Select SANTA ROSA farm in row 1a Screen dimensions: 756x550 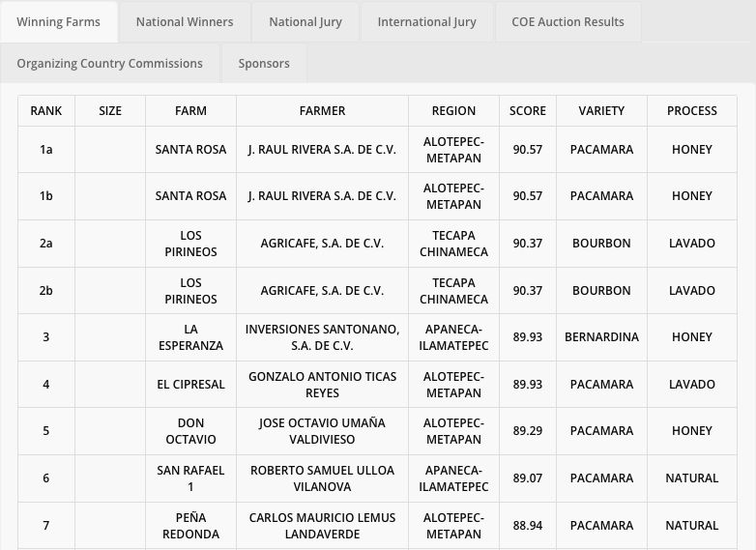[x=190, y=150]
